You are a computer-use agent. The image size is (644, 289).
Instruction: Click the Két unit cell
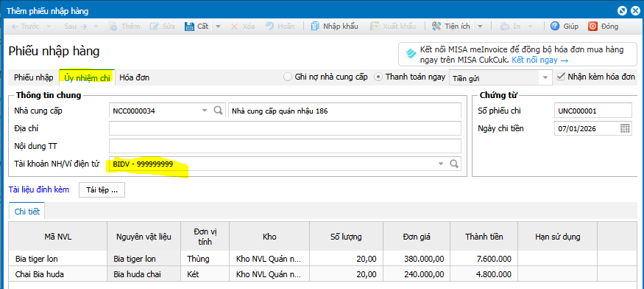[205, 274]
